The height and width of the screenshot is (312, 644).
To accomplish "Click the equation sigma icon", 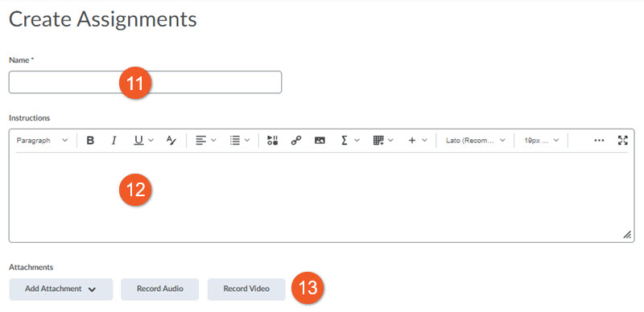I will point(345,141).
